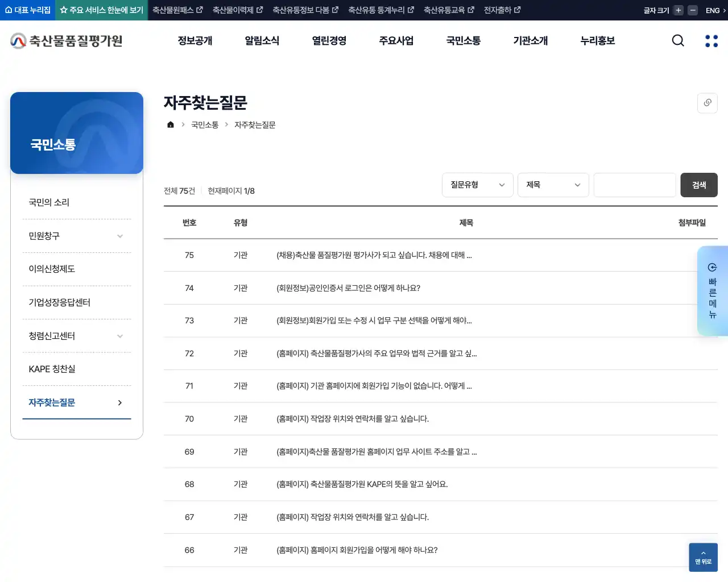Viewport: 728px width, 582px height.
Task: Open the 정보공개 menu
Action: 195,40
